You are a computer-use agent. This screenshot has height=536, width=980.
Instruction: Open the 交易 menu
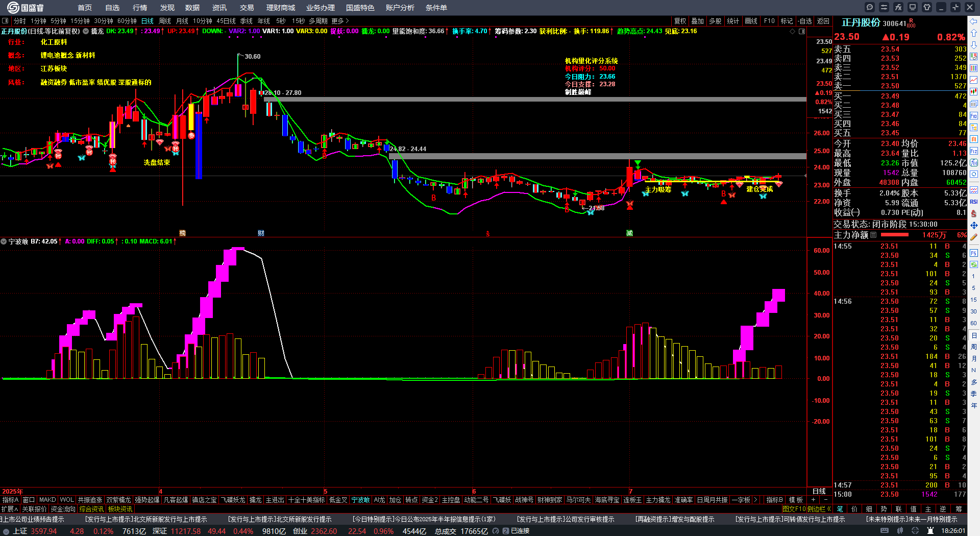point(247,8)
